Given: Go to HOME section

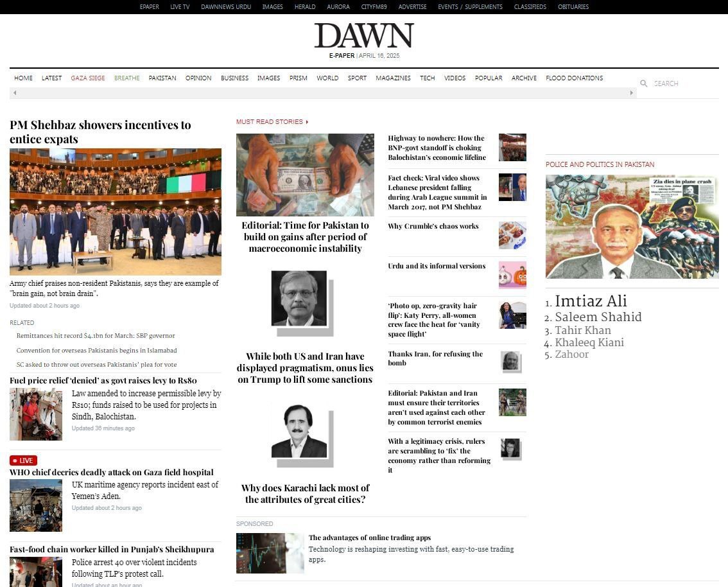Looking at the screenshot, I should (24, 78).
